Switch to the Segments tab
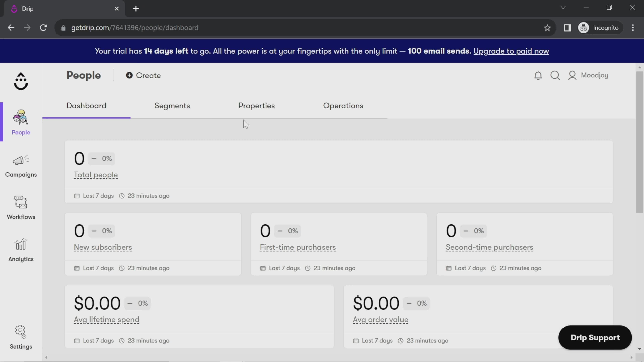 click(x=172, y=106)
